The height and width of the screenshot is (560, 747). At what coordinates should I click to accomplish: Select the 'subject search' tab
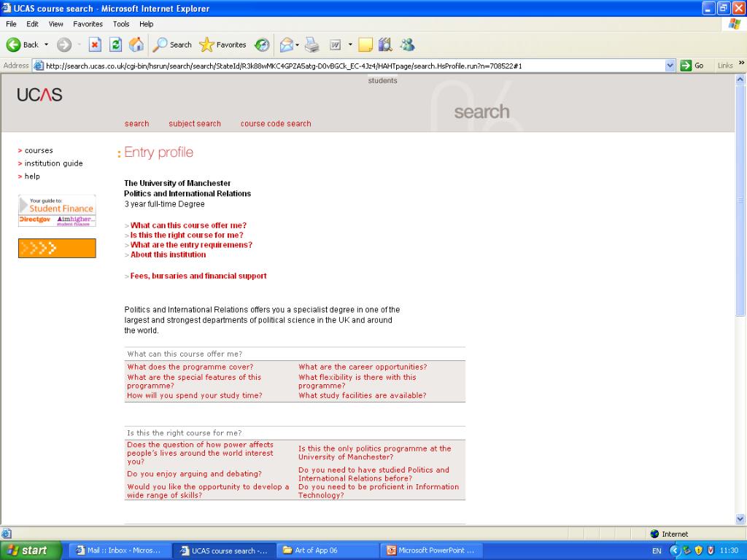tap(195, 124)
